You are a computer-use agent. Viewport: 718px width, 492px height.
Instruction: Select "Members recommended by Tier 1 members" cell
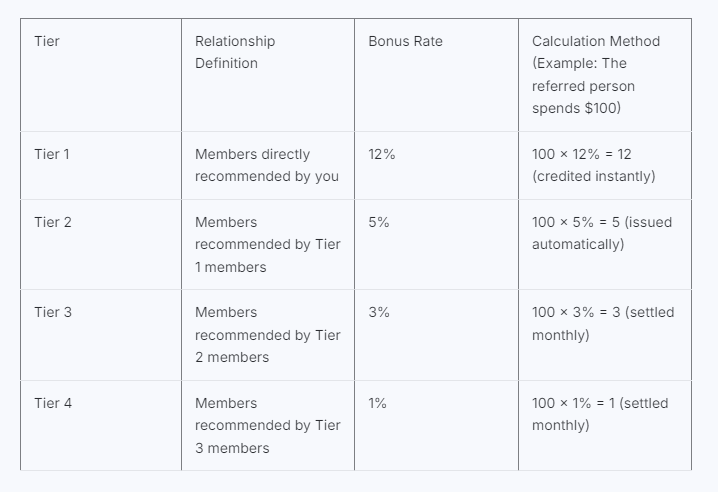pos(267,244)
